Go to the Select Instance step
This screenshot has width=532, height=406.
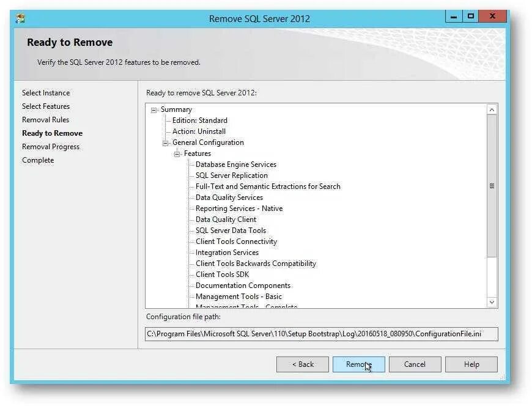pyautogui.click(x=46, y=92)
